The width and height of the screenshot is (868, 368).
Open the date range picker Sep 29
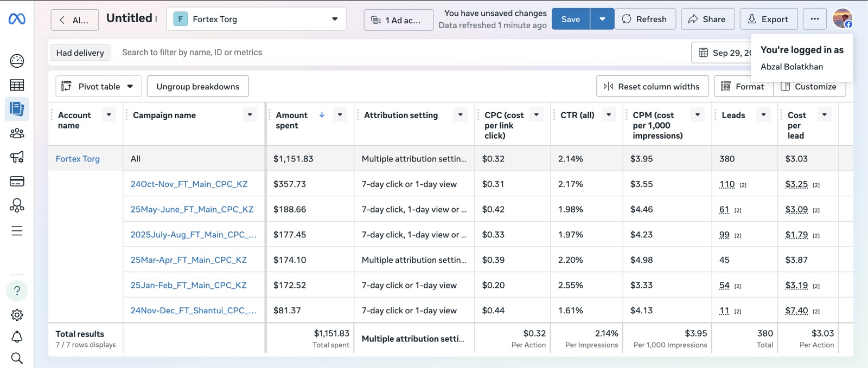tap(722, 53)
